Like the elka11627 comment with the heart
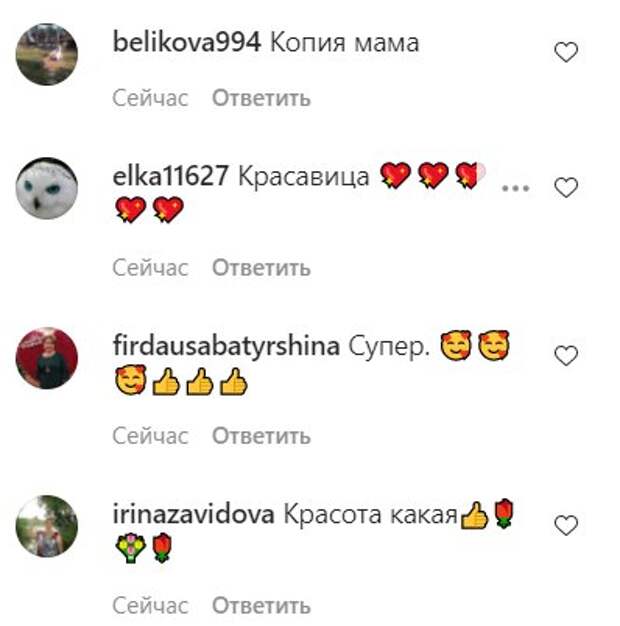Screen dimensions: 620x626 click(x=566, y=187)
